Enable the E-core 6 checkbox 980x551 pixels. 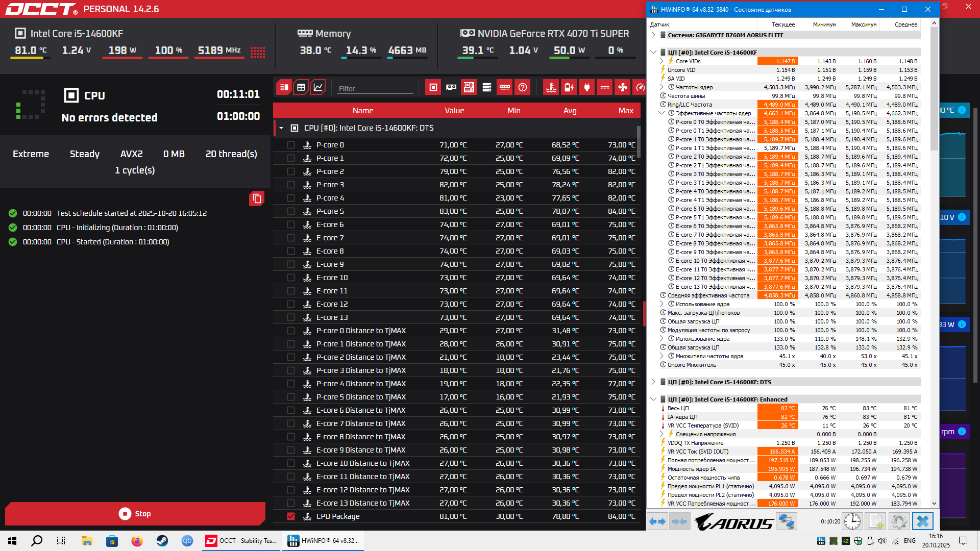pyautogui.click(x=291, y=224)
